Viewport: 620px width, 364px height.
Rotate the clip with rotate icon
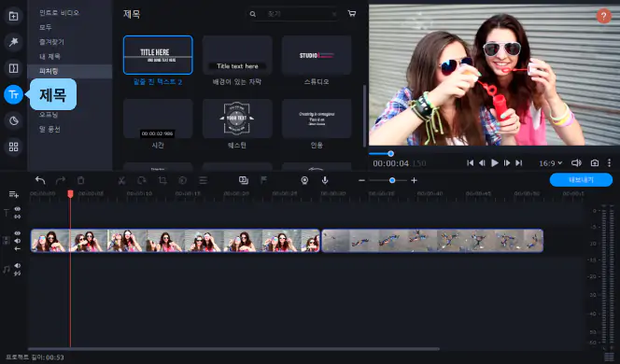click(142, 181)
